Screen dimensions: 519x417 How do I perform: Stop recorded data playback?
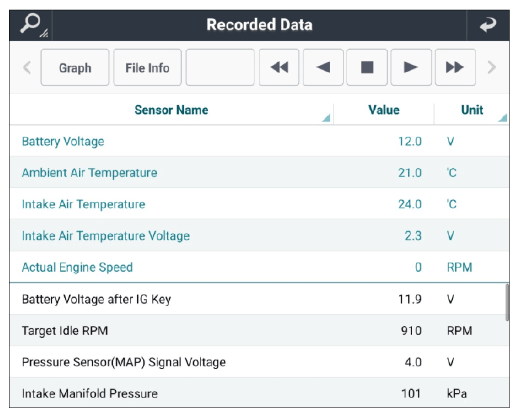(x=367, y=67)
